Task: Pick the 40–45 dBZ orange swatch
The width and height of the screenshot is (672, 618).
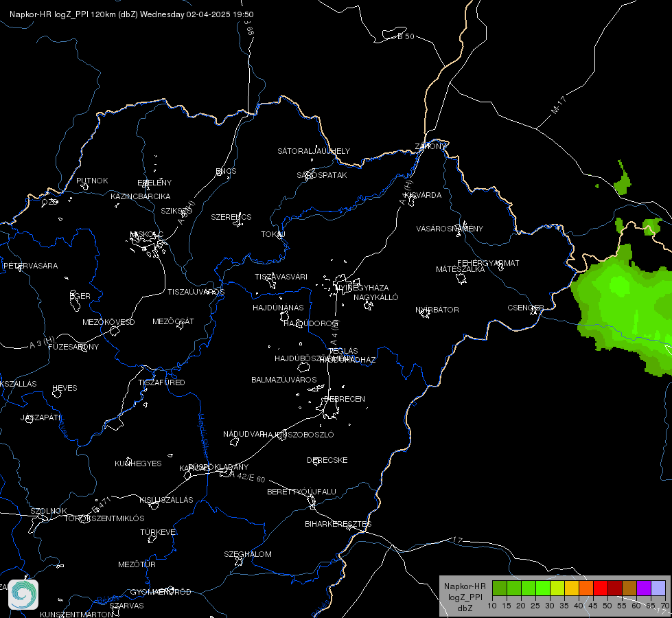Action: [x=586, y=588]
